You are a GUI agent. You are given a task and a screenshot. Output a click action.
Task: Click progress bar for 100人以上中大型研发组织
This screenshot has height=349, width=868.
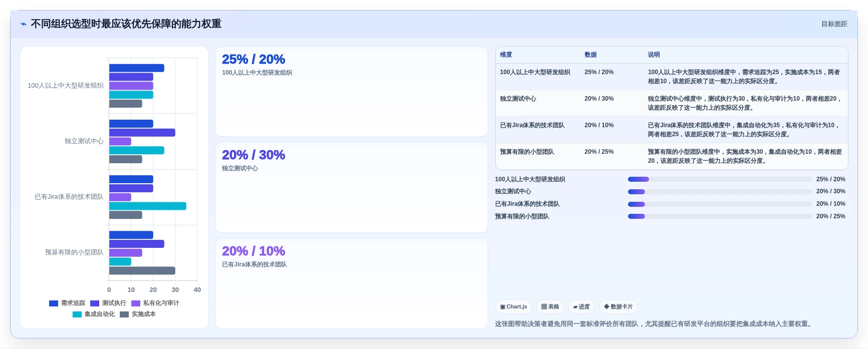pyautogui.click(x=720, y=179)
